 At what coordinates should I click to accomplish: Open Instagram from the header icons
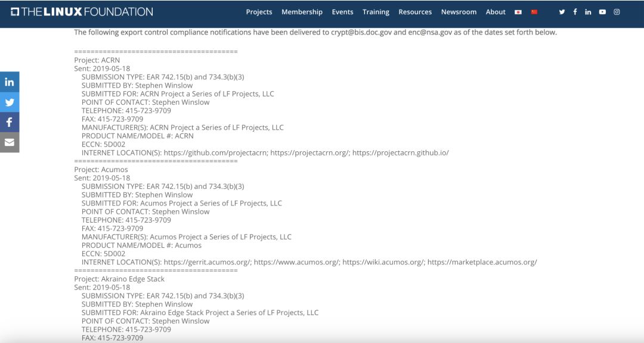tap(617, 12)
